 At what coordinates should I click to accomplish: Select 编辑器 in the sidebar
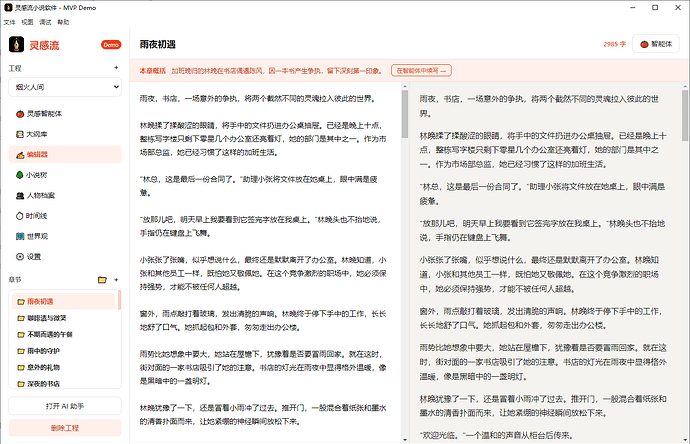click(65, 154)
